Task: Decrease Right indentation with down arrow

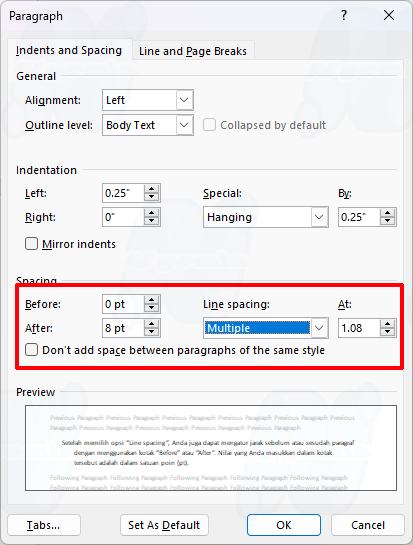Action: pyautogui.click(x=152, y=221)
